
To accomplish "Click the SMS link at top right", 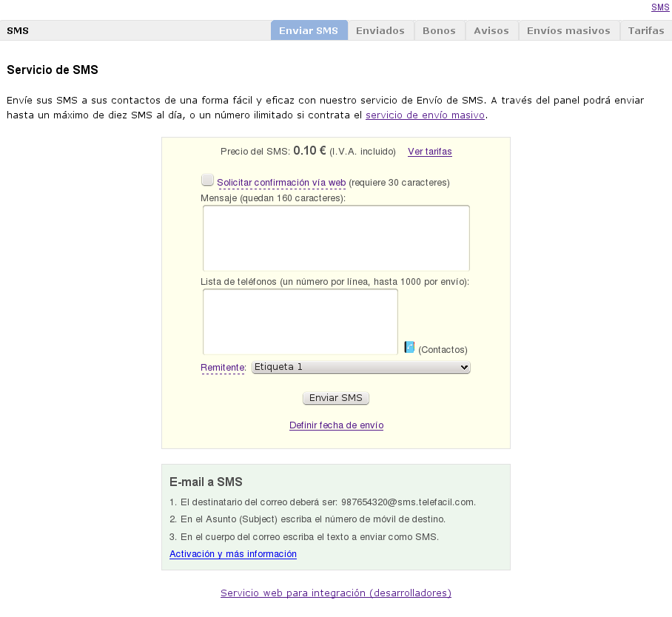I will click(x=659, y=7).
